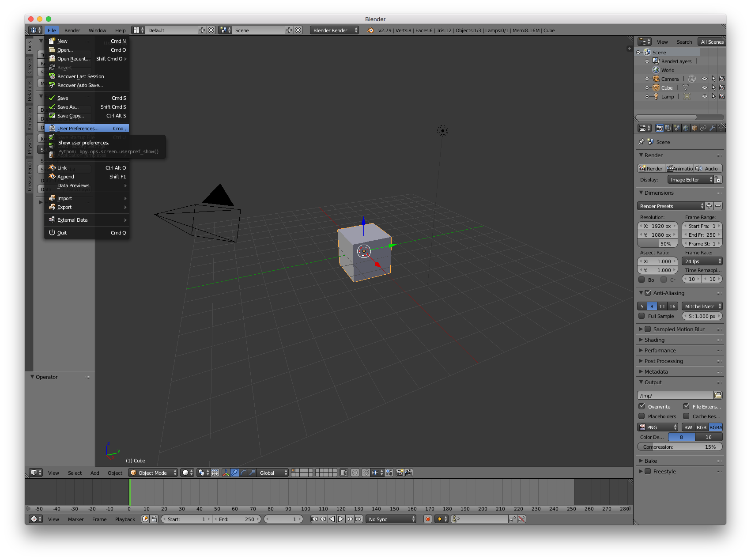Viewport: 751px width, 560px height.
Task: Click the auto-keyframe record icon on timeline
Action: (427, 519)
